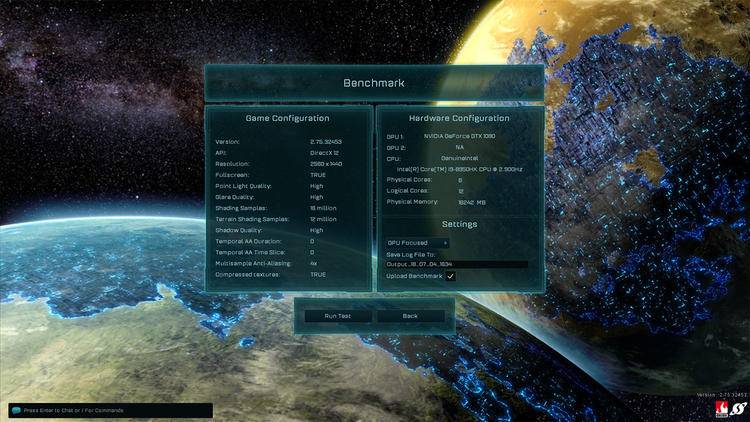Click the Save Log File To text field

456,265
